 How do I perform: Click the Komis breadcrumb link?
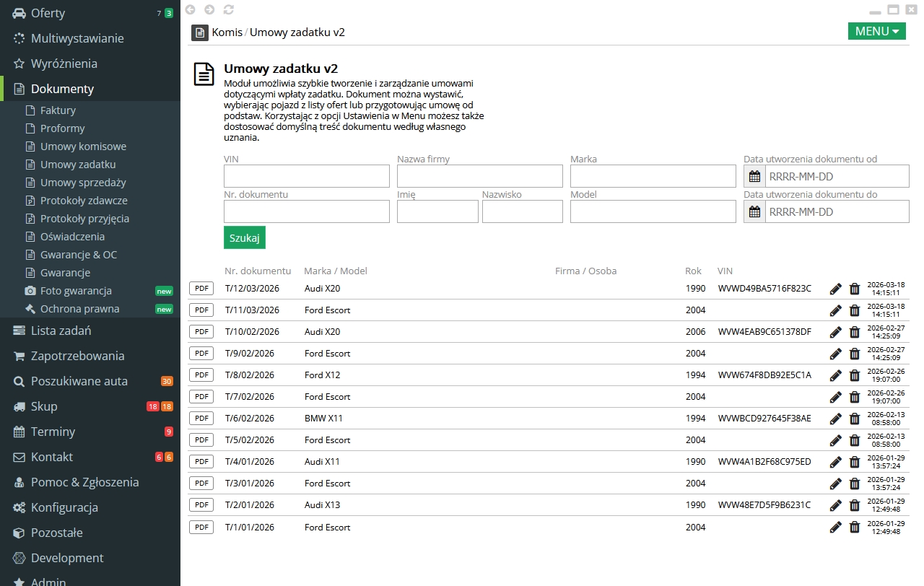click(x=227, y=32)
